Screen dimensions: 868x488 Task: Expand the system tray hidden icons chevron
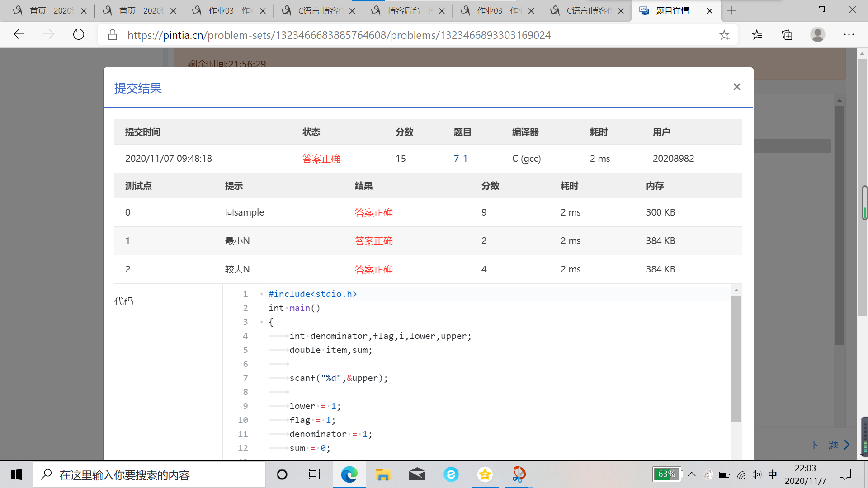pyautogui.click(x=692, y=474)
